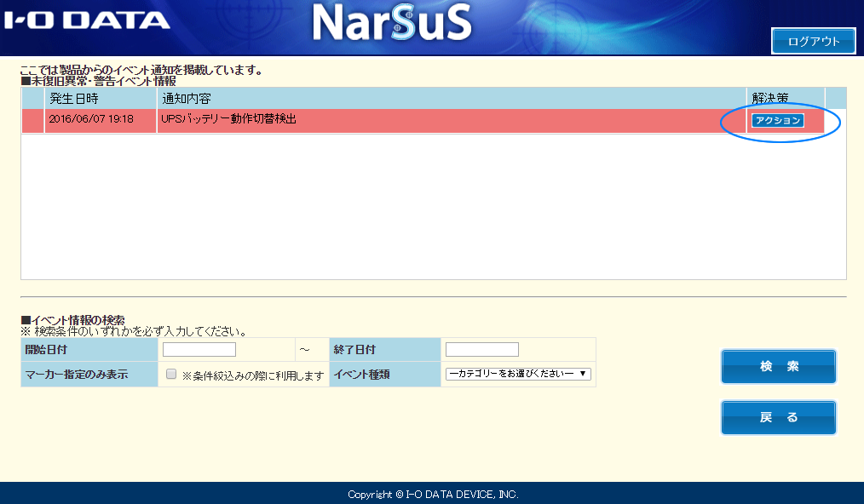Click the マーカー指定のみ表示 label cell
The width and height of the screenshot is (864, 504).
tap(89, 375)
